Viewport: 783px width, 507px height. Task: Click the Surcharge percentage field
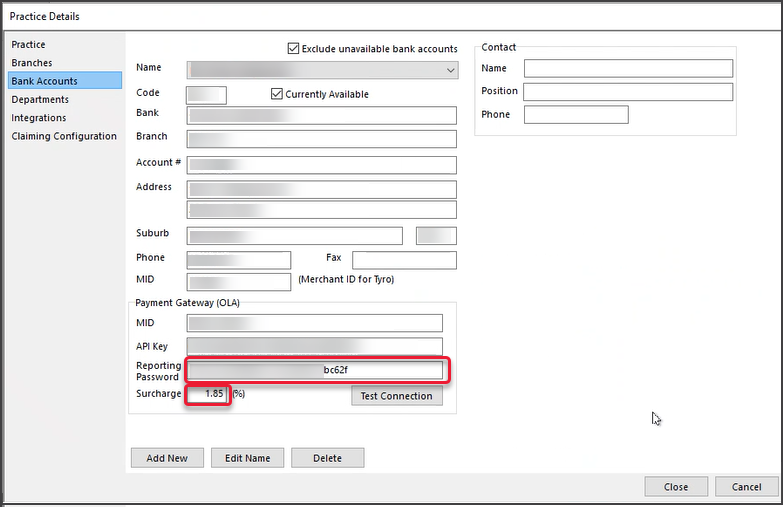tap(207, 394)
